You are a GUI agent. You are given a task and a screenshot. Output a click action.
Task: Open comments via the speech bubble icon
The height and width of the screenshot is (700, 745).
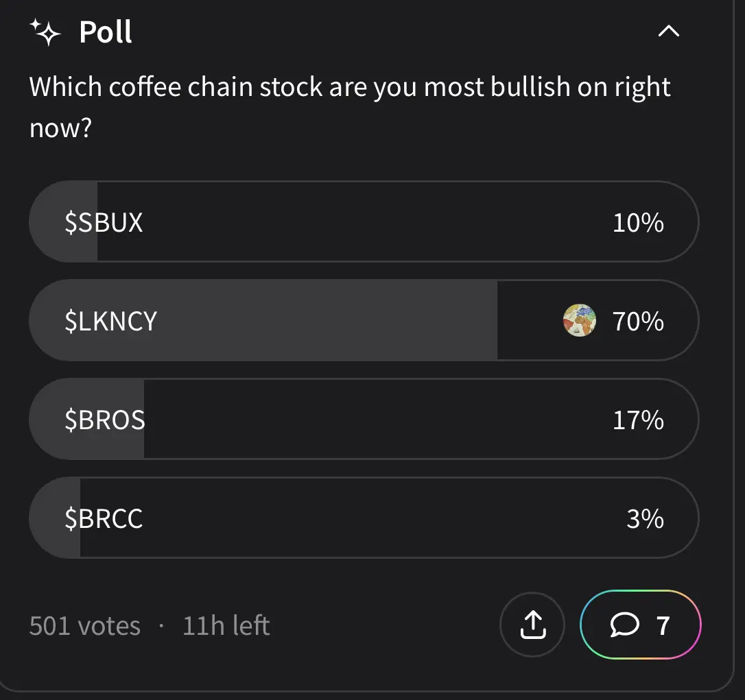pos(624,625)
